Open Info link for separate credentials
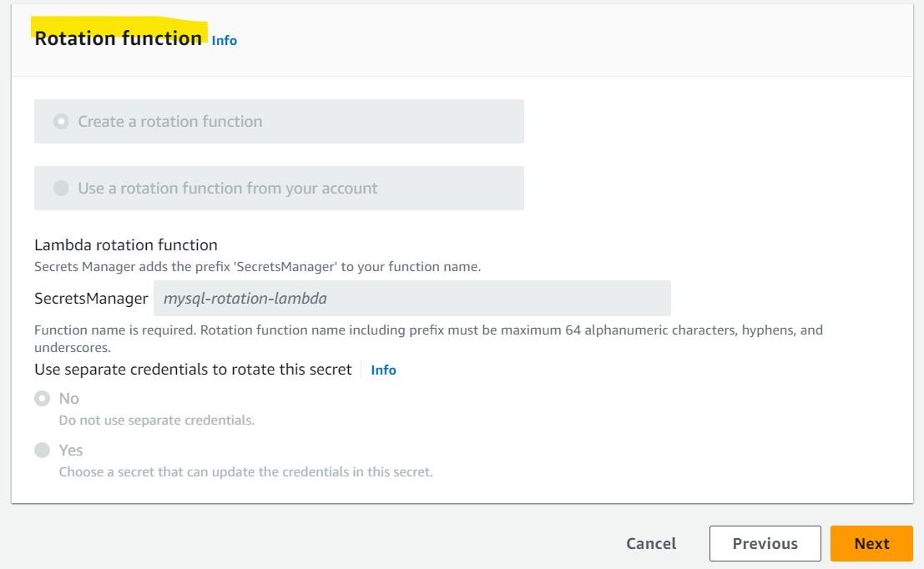Image resolution: width=924 pixels, height=569 pixels. tap(384, 370)
